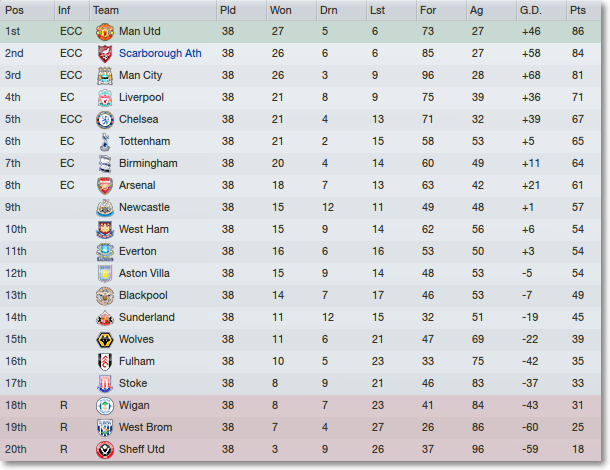This screenshot has width=610, height=470.
Task: Sort by the Team column header
Action: point(105,10)
